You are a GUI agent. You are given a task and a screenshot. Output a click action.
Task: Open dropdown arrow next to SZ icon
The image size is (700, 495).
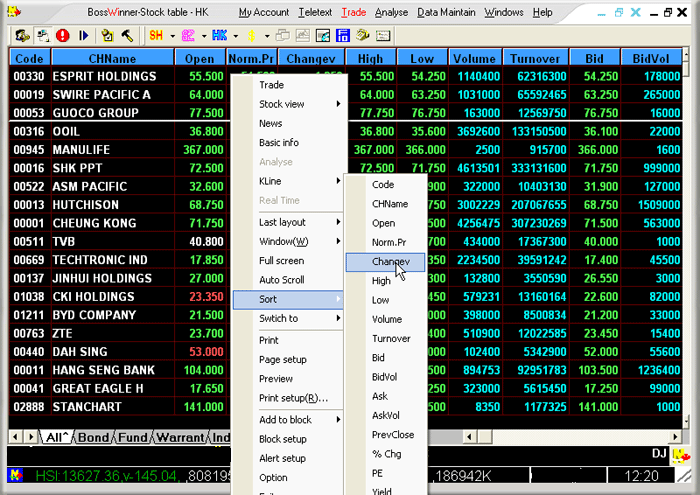pos(204,36)
